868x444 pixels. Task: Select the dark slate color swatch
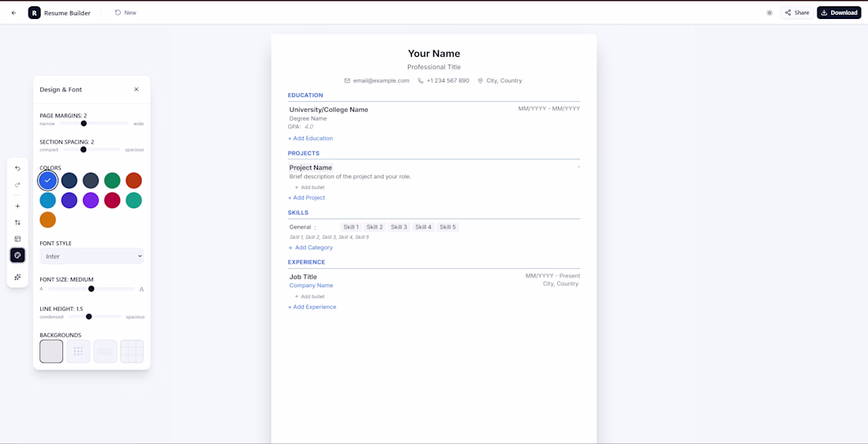91,181
